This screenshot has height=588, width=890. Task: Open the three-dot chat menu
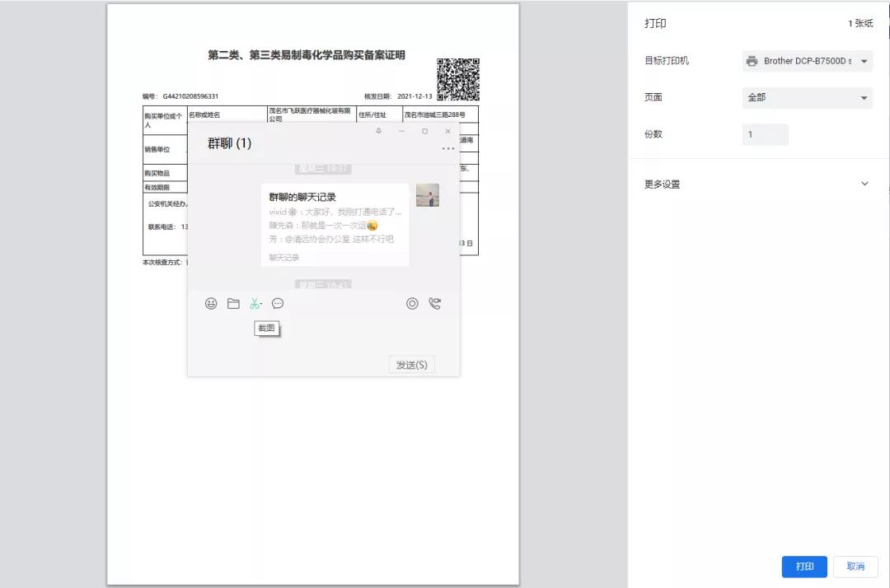pyautogui.click(x=447, y=149)
